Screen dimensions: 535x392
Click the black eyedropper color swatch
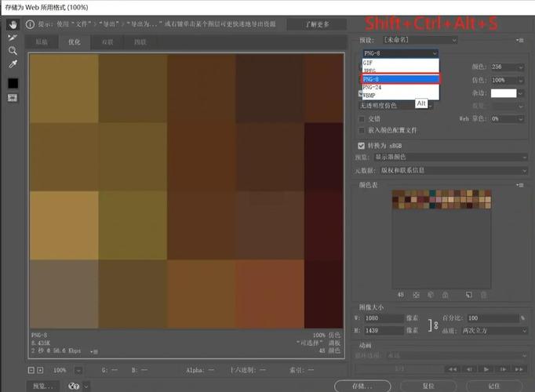[13, 83]
